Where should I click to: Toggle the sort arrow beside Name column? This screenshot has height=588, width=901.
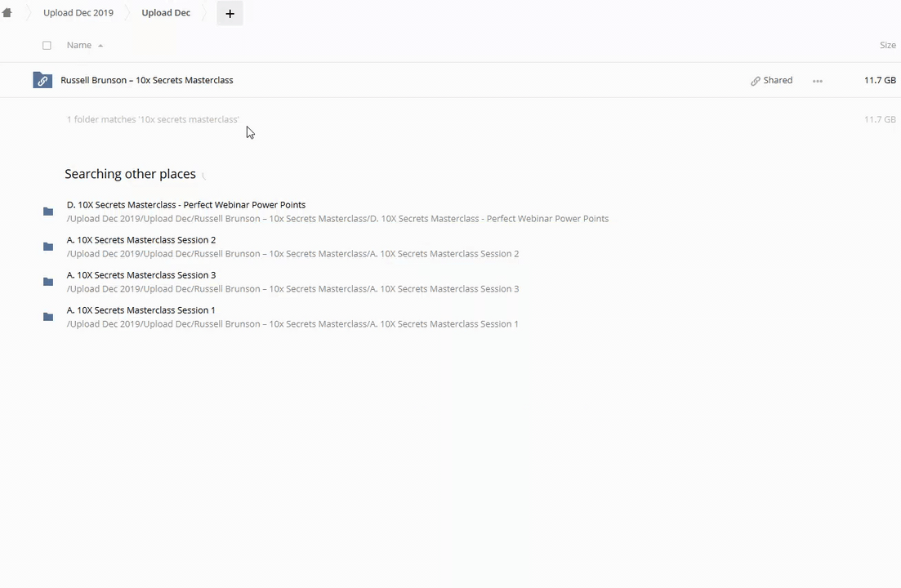tap(100, 46)
